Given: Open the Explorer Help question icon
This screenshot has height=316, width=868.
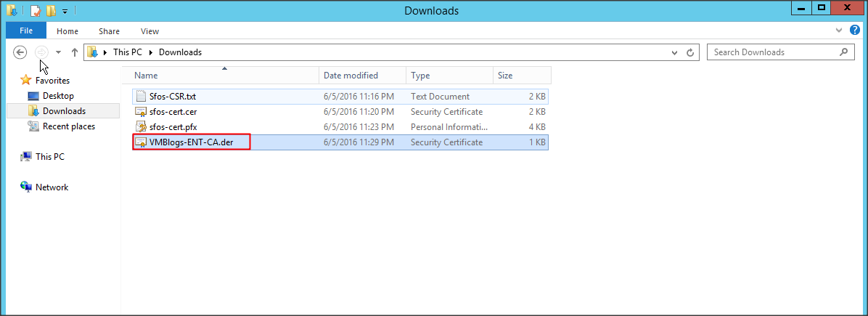Looking at the screenshot, I should [x=855, y=31].
